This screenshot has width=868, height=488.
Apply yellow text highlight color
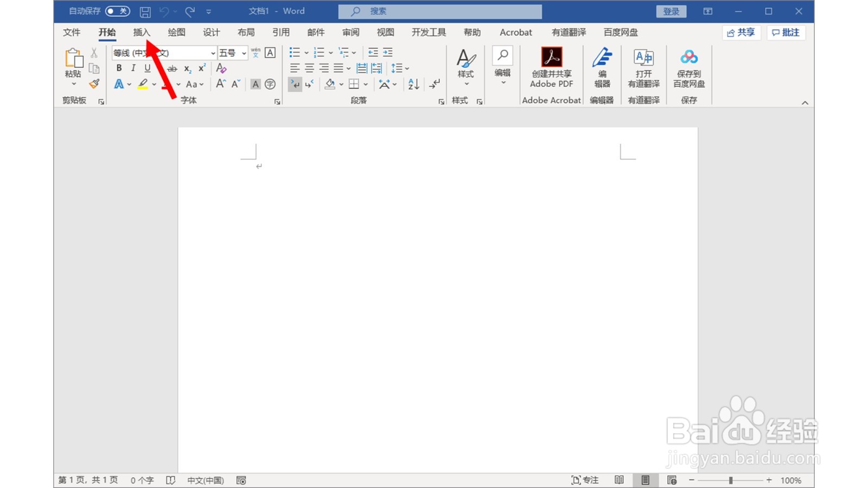click(x=143, y=84)
